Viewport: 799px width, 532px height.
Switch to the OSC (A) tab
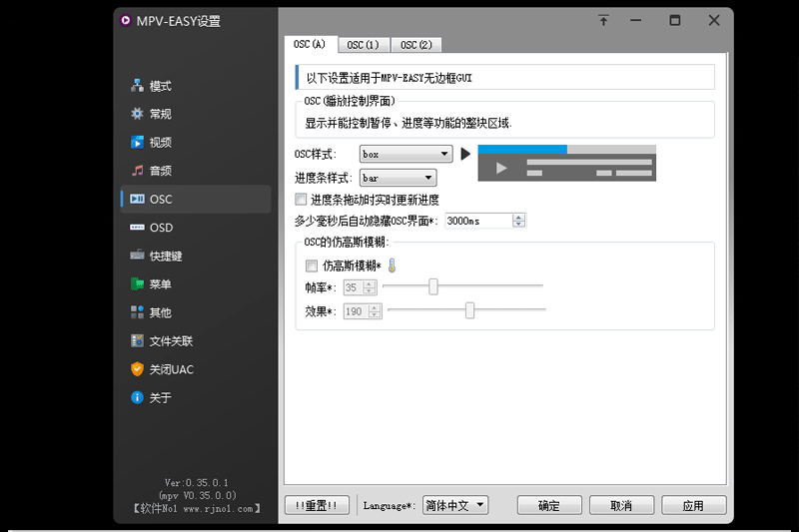pos(311,44)
